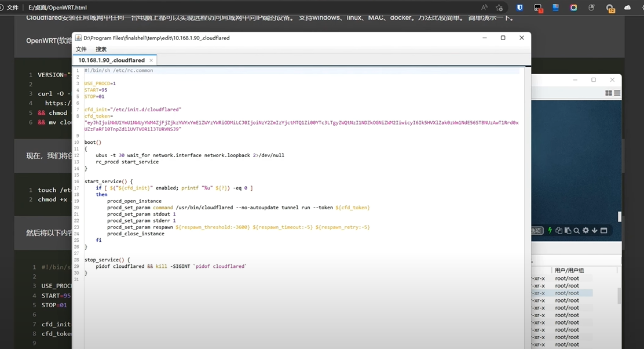Click START=95 in the editor window

pos(96,90)
